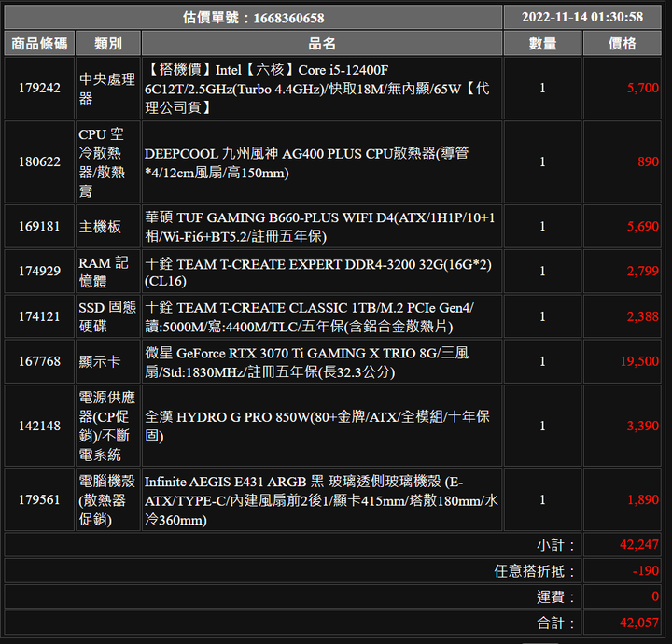The width and height of the screenshot is (672, 644).
Task: Click quantity 1 in the AG400 PLUS row
Action: [x=542, y=161]
